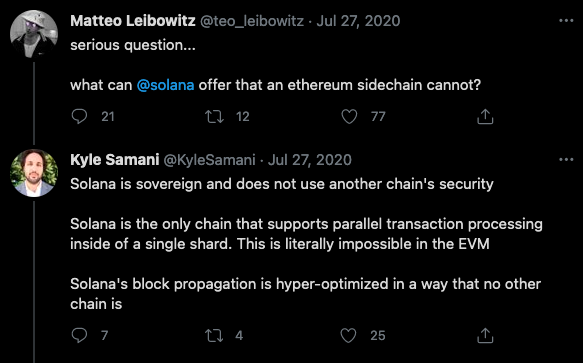Open Kyle's reply Jul 27, 2020 timestamp

(x=310, y=160)
